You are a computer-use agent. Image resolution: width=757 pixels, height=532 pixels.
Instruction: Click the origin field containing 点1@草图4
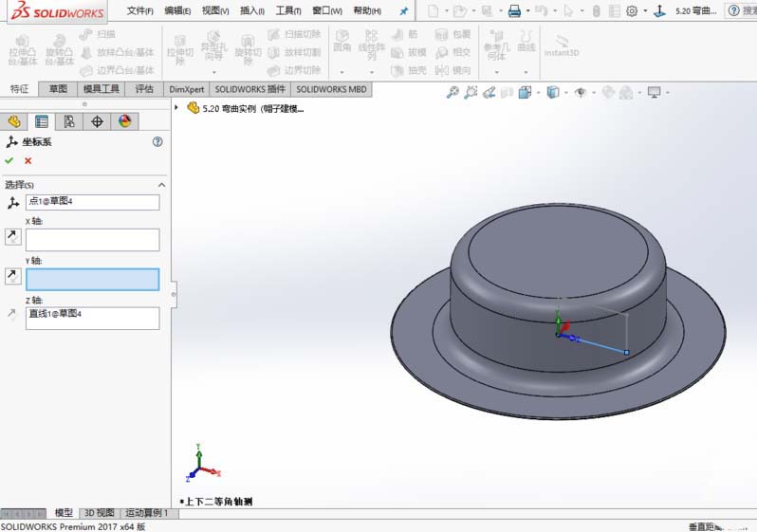click(92, 202)
